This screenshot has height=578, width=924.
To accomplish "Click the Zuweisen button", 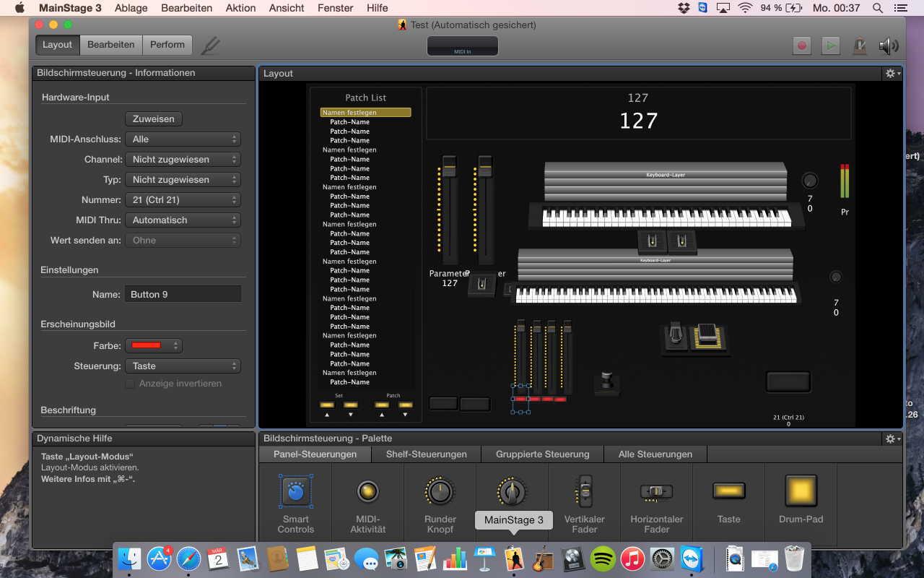I will [x=154, y=119].
